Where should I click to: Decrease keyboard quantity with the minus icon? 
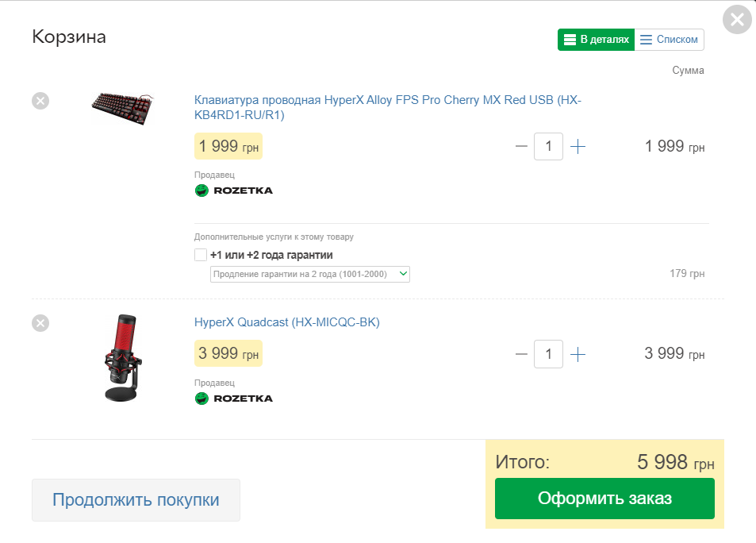(521, 147)
